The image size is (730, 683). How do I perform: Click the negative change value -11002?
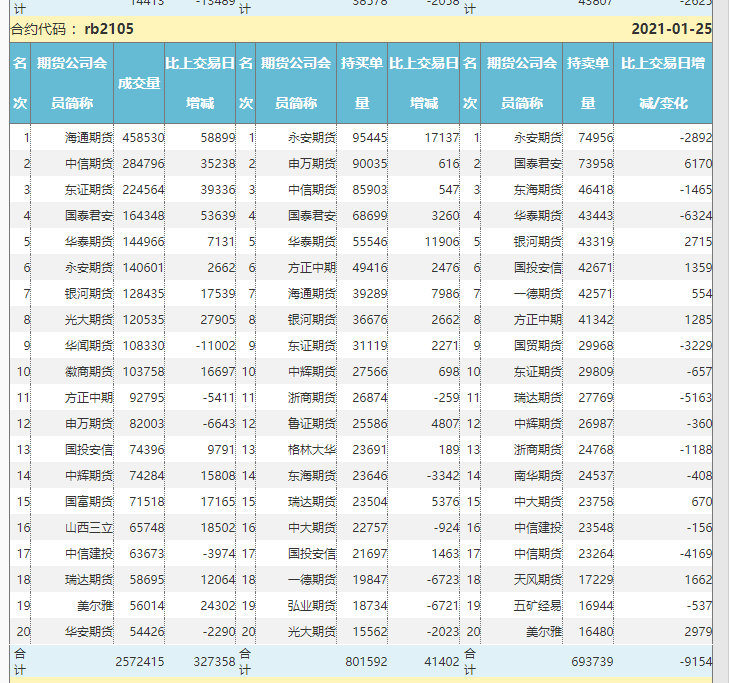pyautogui.click(x=216, y=346)
